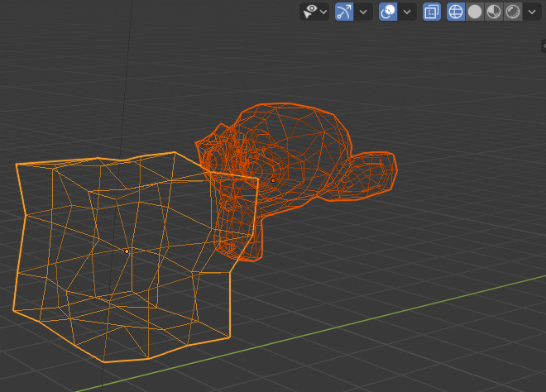This screenshot has width=546, height=392.
Task: Toggle X-ray mode
Action: [432, 12]
